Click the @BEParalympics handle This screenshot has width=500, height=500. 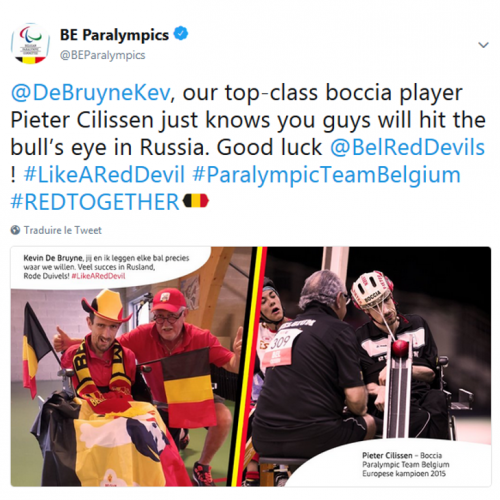[x=102, y=55]
